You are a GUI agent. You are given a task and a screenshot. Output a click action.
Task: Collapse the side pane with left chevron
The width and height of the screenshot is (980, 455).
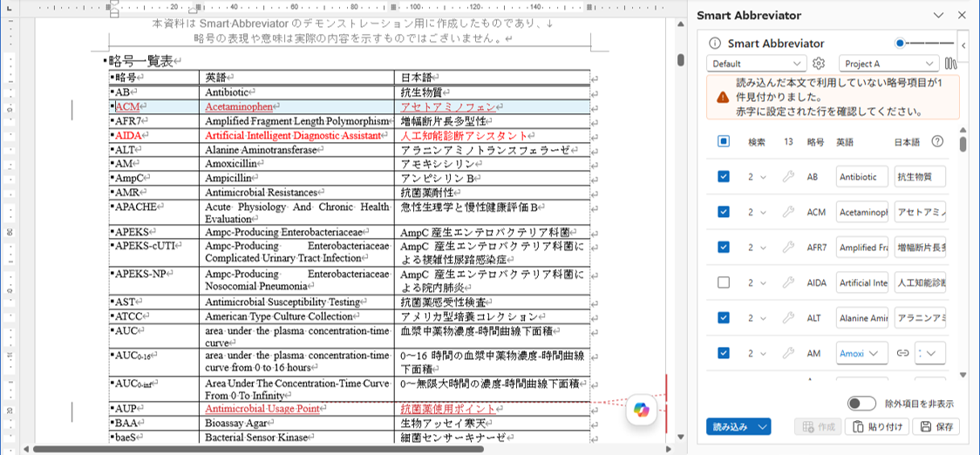(964, 45)
